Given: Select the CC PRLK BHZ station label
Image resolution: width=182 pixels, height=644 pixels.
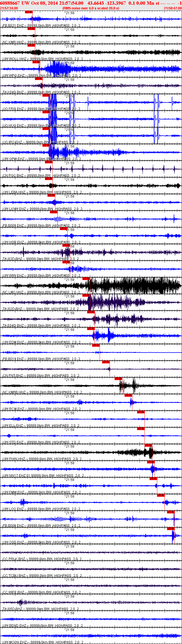Looking at the screenshot, I should [x=42, y=559].
